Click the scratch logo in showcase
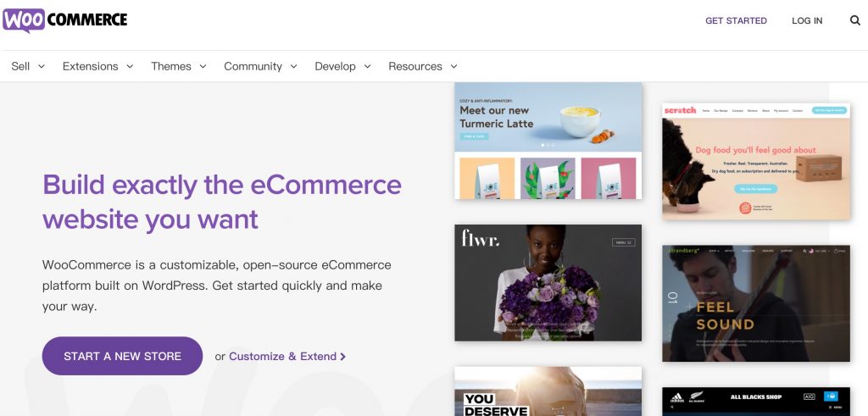Viewport: 868px width, 416px height. click(680, 110)
